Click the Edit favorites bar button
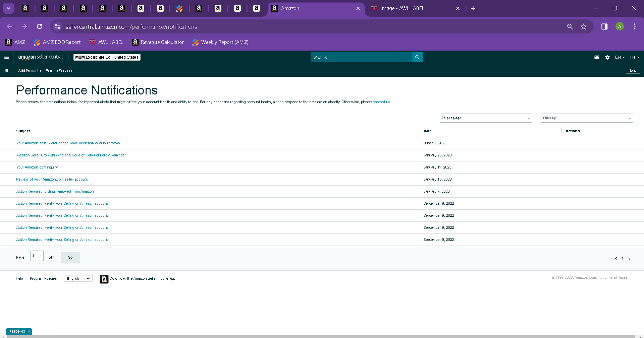This screenshot has width=644, height=338. (633, 70)
